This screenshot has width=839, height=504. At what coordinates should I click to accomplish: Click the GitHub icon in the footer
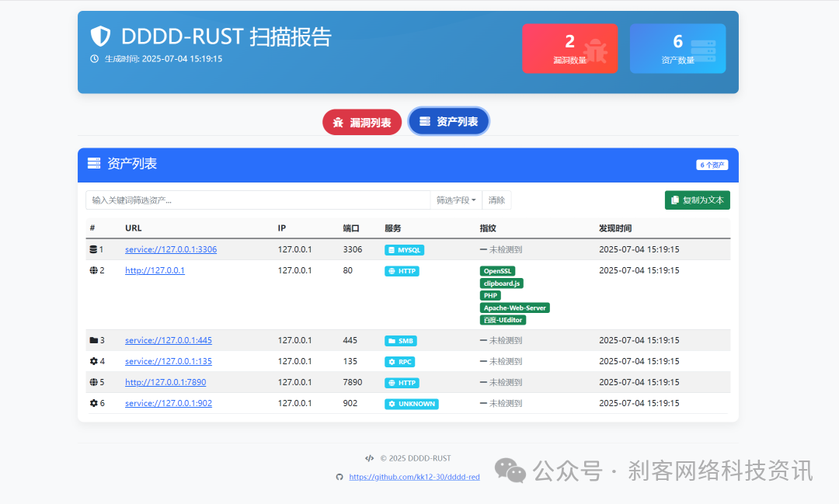point(340,477)
